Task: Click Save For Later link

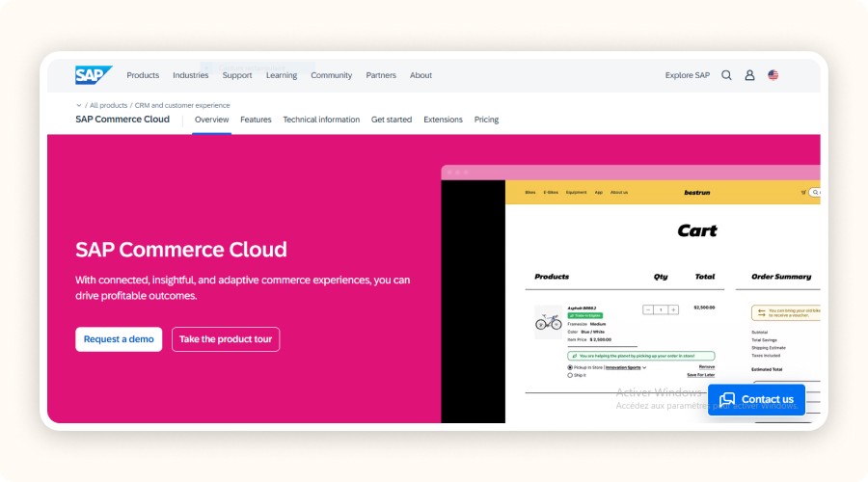Action: coord(701,375)
